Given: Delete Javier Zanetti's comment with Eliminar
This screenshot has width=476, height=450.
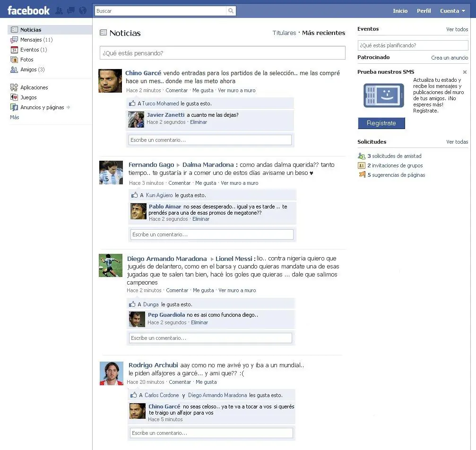Looking at the screenshot, I should coord(199,122).
